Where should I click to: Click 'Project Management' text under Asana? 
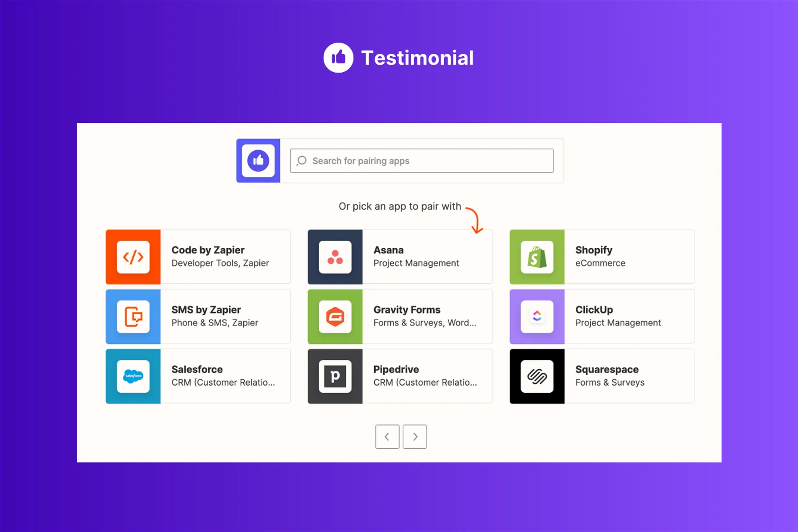click(x=416, y=263)
